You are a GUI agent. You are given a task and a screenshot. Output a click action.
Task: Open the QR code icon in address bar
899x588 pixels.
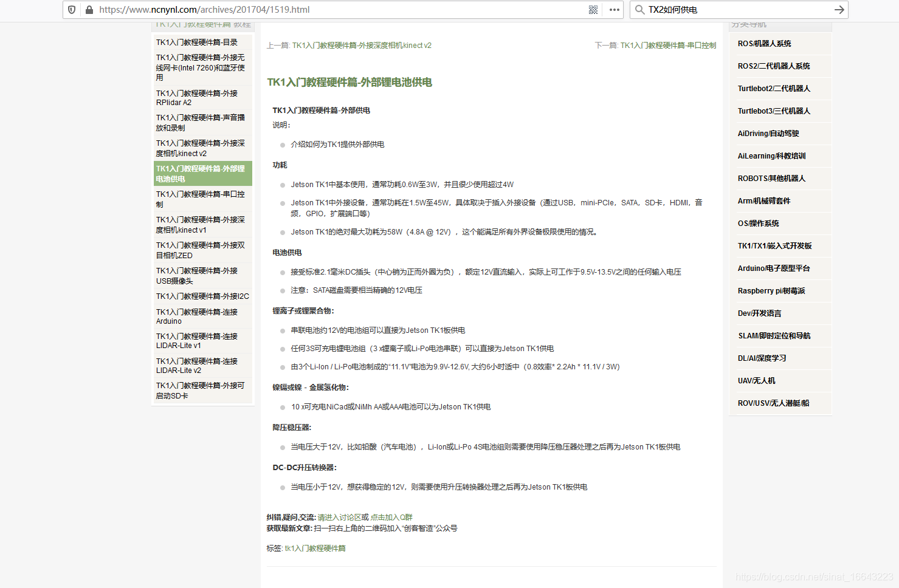click(x=593, y=10)
